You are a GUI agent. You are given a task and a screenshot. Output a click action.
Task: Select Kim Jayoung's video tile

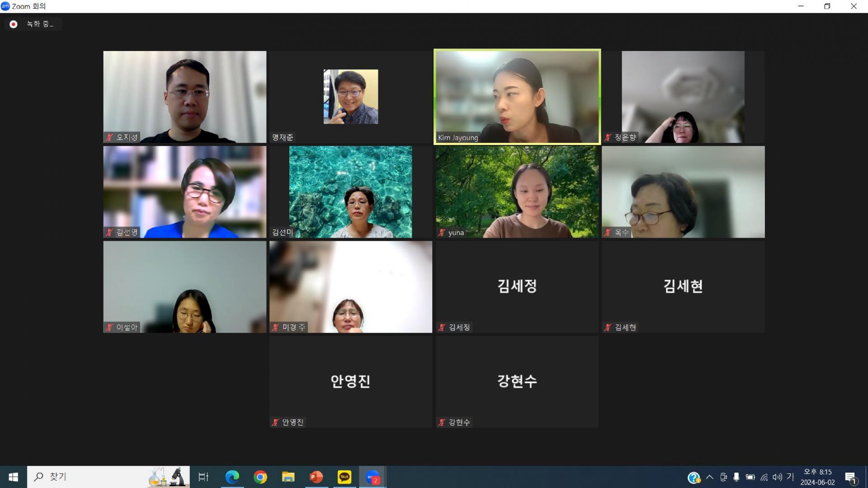(517, 97)
